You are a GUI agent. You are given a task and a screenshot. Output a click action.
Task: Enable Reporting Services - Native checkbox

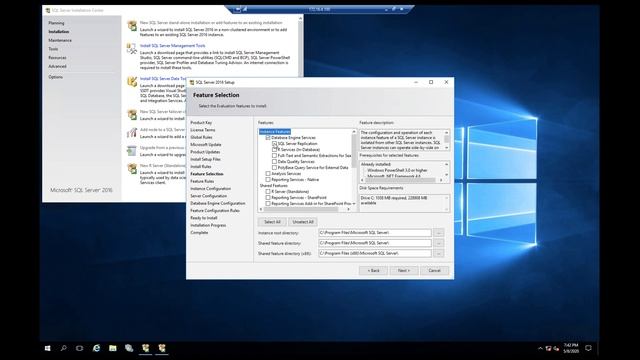coord(268,180)
